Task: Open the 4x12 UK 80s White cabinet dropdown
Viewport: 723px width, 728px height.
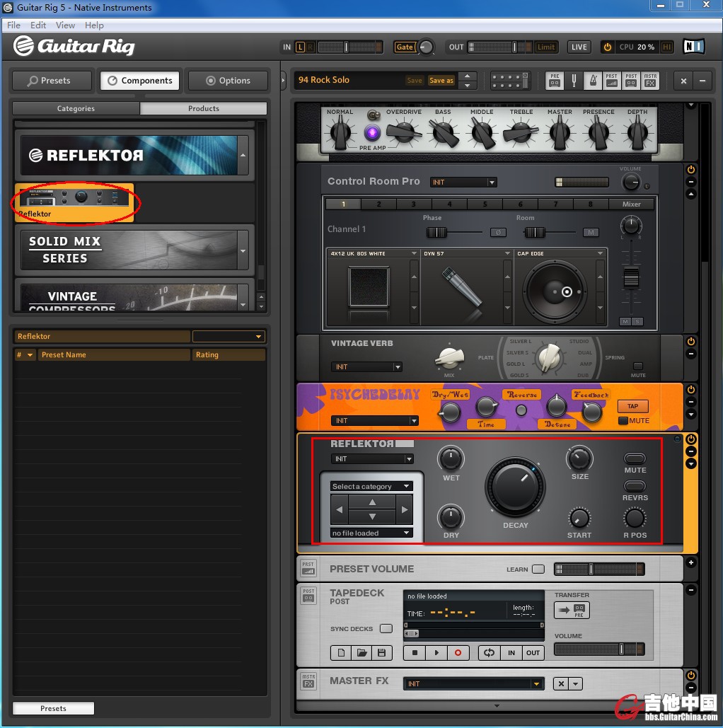Action: tap(373, 253)
